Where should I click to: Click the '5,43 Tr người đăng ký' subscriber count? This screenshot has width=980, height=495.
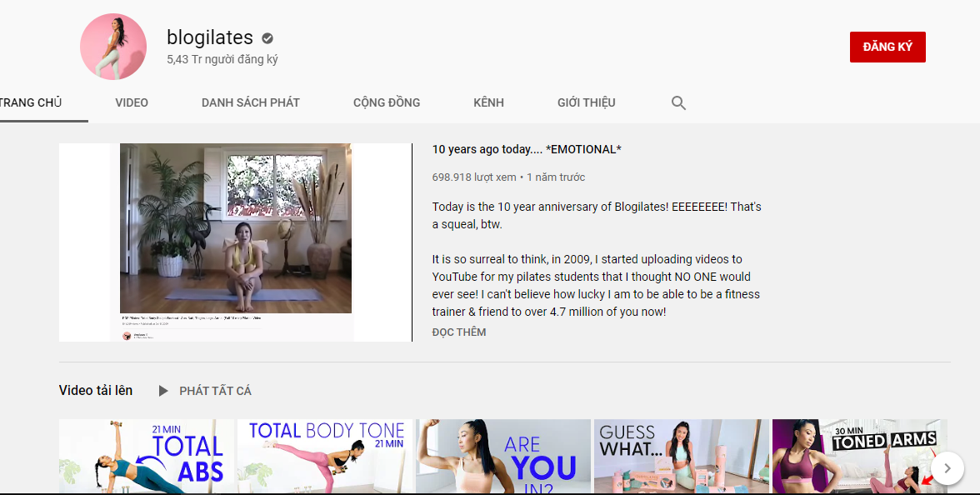[x=222, y=60]
